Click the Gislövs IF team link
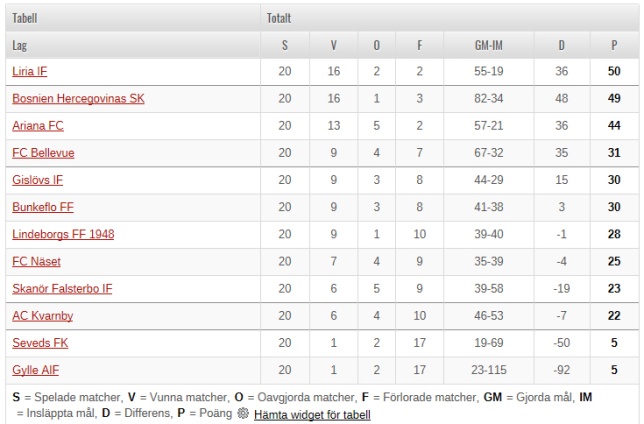Viewport: 644px width, 424px height. (37, 180)
